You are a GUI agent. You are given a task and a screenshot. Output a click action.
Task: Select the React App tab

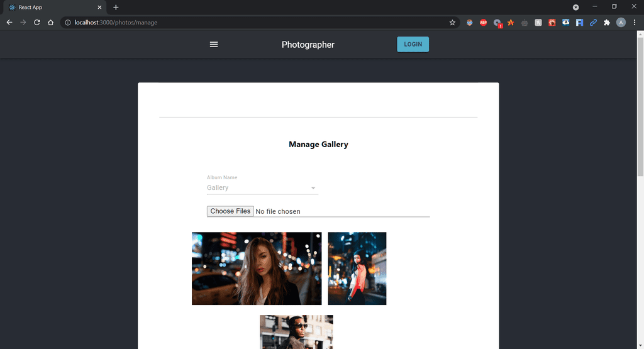53,8
